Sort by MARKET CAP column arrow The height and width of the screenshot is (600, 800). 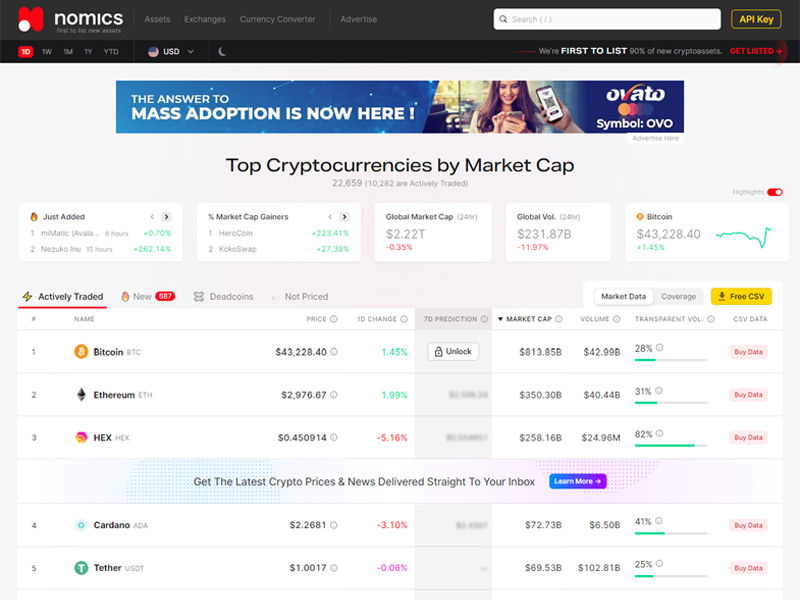point(501,319)
